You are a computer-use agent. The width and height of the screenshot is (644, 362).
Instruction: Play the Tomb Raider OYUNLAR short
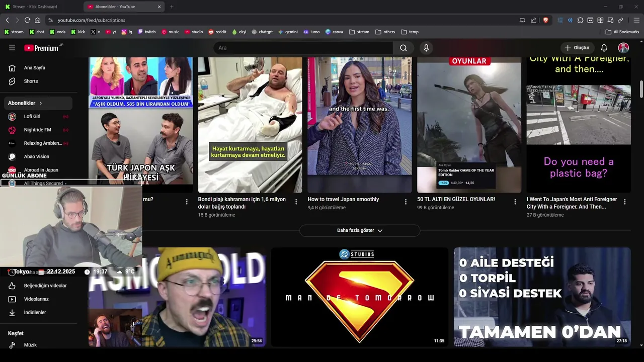point(469,125)
